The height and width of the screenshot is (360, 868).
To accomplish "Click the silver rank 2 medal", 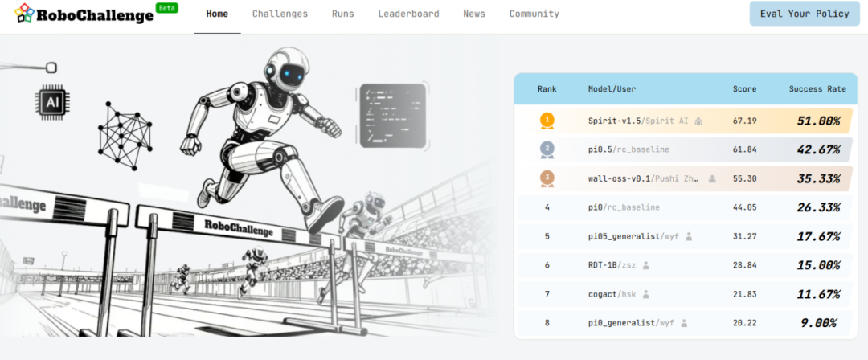I will 547,149.
